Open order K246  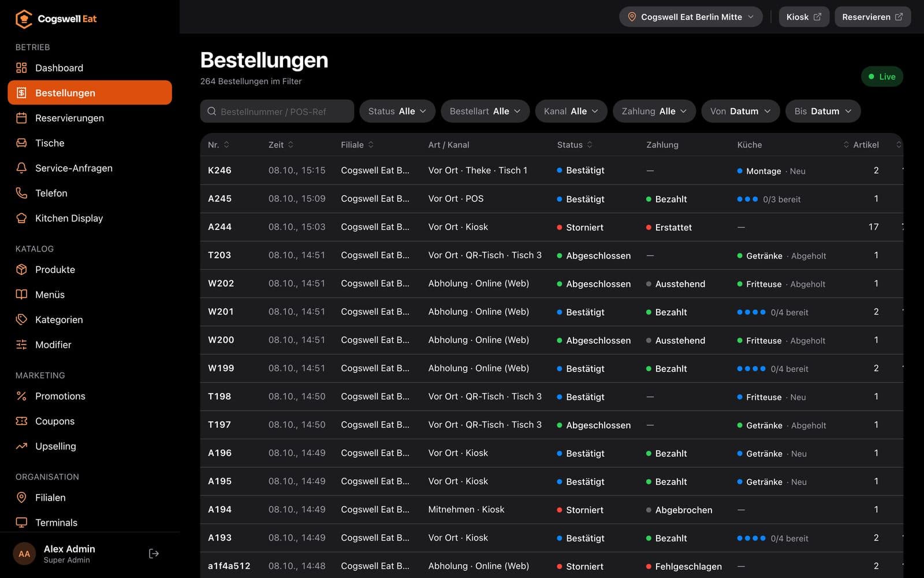pyautogui.click(x=552, y=171)
